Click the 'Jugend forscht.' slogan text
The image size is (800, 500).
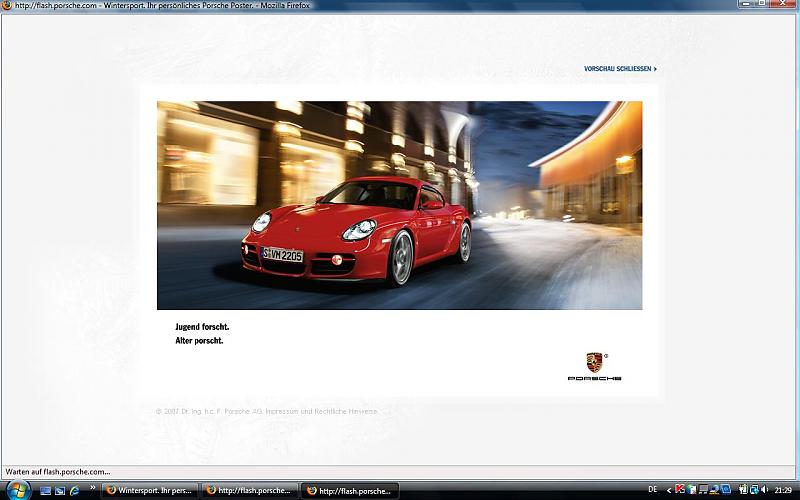tap(202, 327)
